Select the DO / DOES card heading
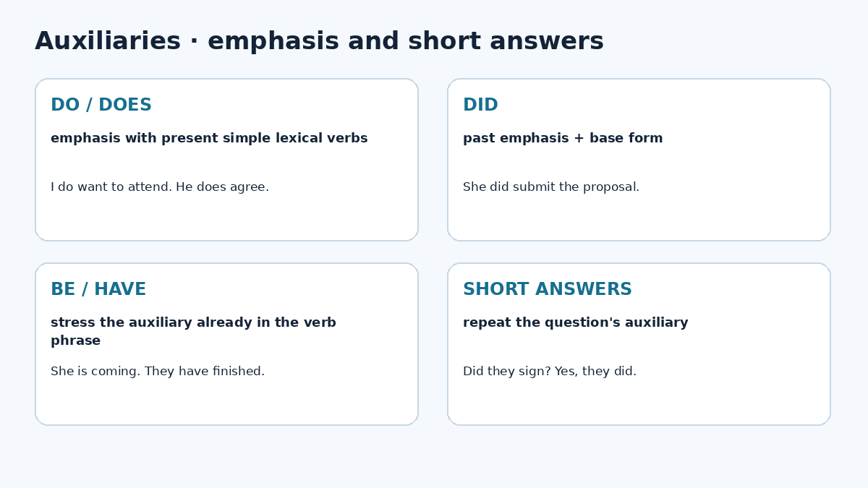Viewport: 868px width, 488px height. tap(101, 106)
